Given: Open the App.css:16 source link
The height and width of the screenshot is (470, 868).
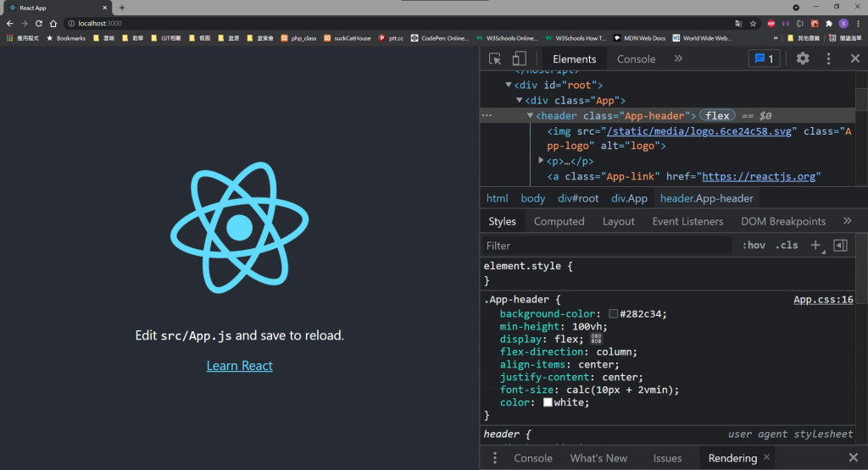Looking at the screenshot, I should coord(823,299).
